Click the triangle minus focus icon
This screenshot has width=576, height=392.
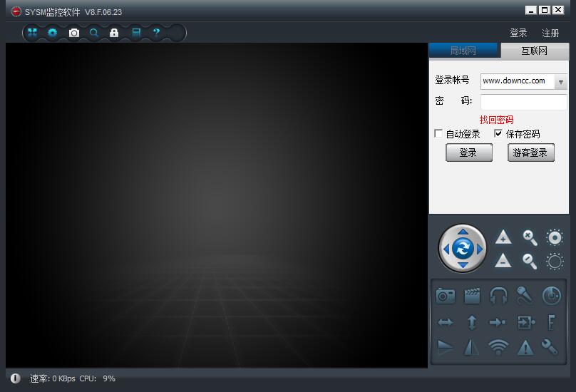pyautogui.click(x=503, y=260)
